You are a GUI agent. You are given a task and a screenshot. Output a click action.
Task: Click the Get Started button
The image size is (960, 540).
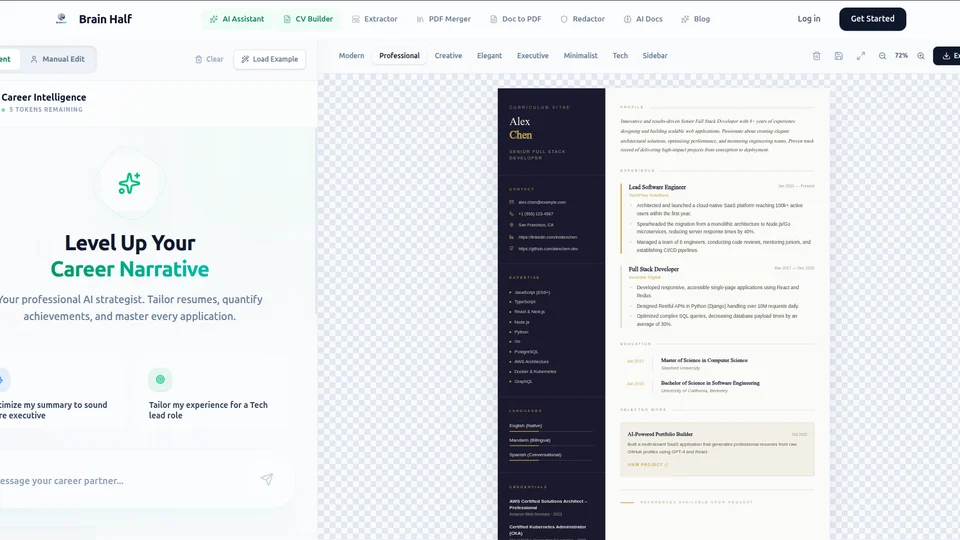coord(872,19)
